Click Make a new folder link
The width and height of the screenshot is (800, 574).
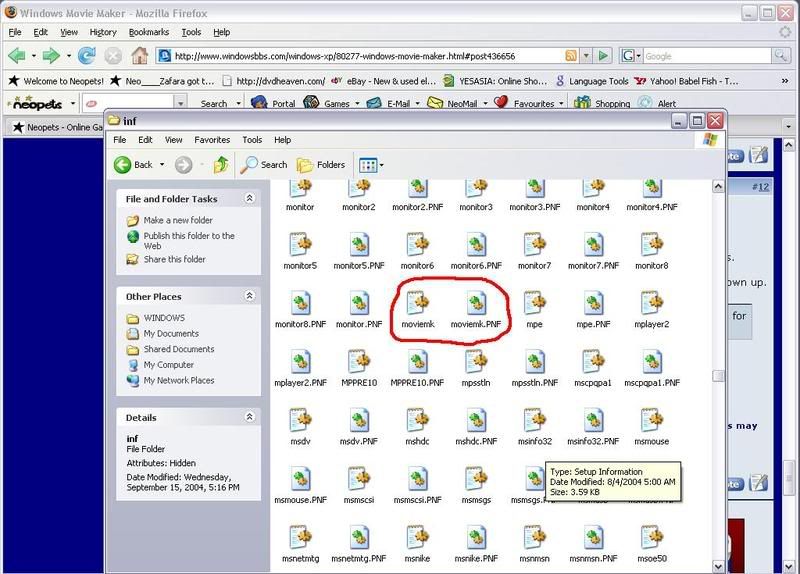[178, 220]
